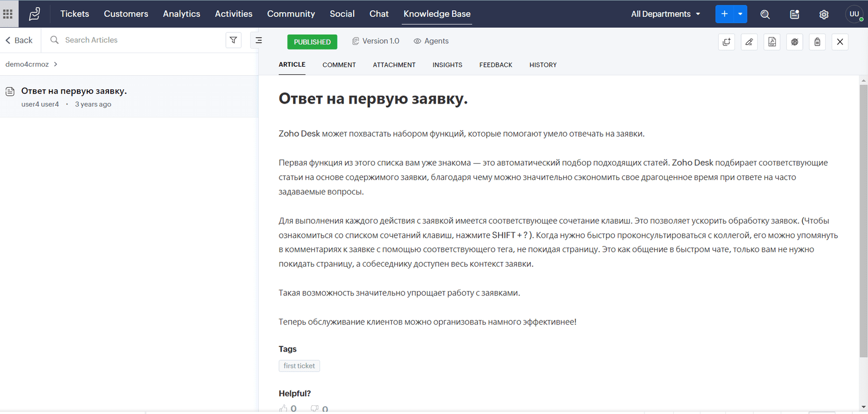Go Back to the previous view
Viewport: 868px width, 414px height.
tap(19, 40)
